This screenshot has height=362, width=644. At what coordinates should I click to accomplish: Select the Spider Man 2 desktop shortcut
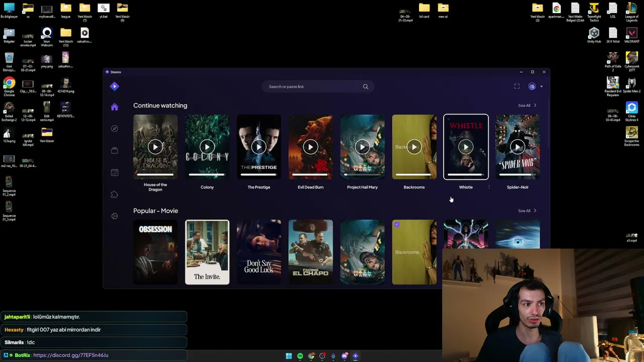pos(632,84)
